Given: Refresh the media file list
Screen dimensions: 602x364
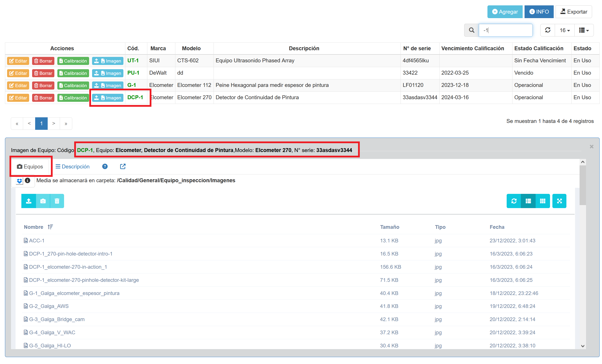Looking at the screenshot, I should coord(514,201).
